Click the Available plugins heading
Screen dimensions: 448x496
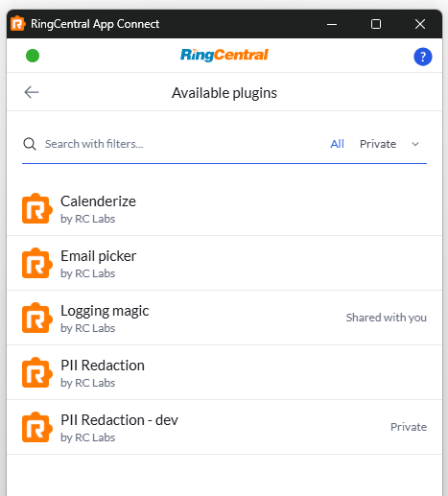click(224, 93)
